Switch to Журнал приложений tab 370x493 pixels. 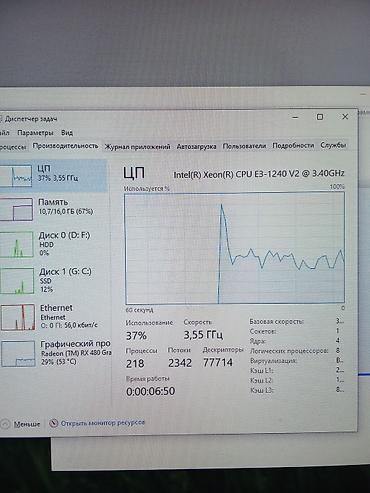pos(137,146)
